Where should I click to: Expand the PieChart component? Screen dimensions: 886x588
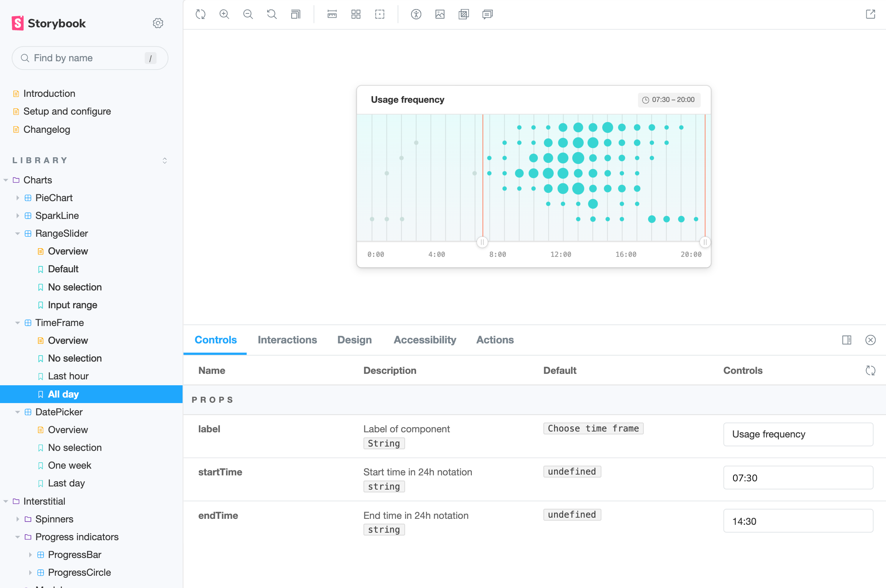[54, 198]
